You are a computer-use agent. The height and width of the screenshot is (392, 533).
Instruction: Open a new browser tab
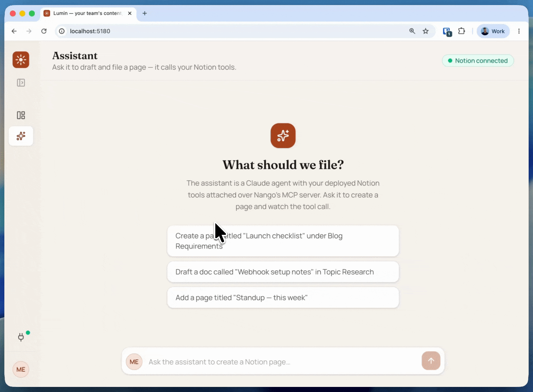(145, 13)
